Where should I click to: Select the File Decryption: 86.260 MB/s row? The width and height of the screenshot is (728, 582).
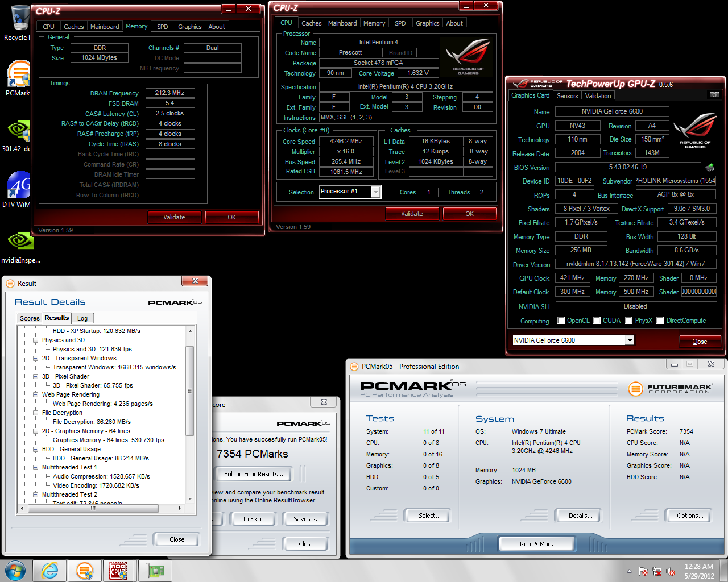coord(92,422)
